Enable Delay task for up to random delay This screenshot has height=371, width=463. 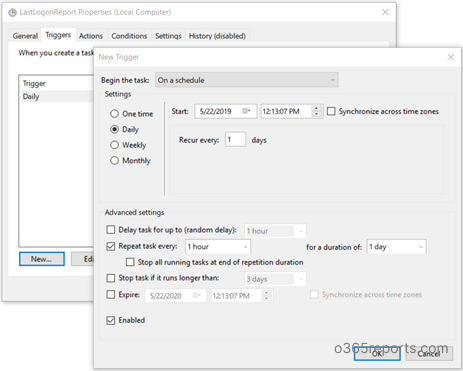pos(110,230)
